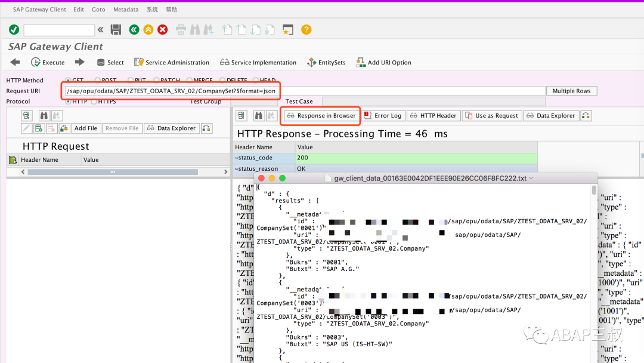Viewport: 644px width, 363px height.
Task: Select the MERGE HTTP method radio button
Action: [190, 80]
